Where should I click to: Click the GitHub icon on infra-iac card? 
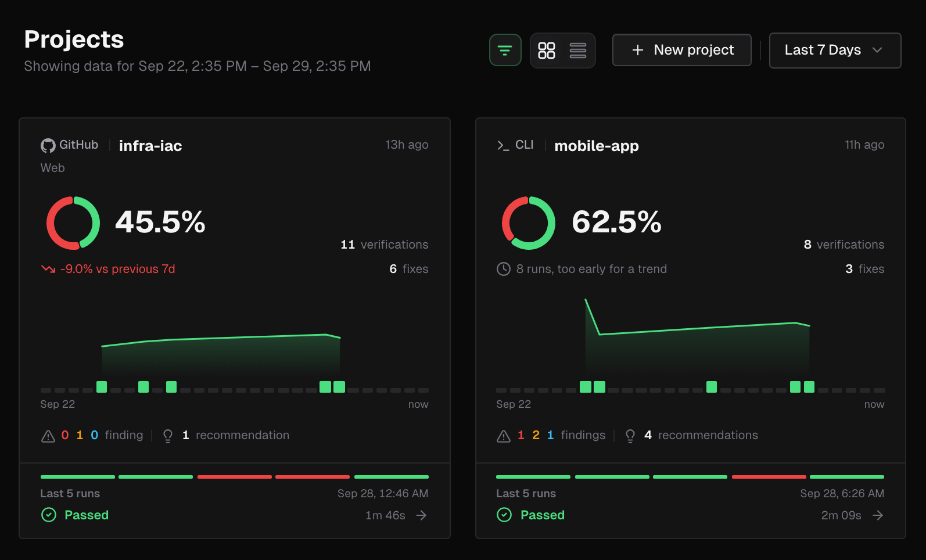coord(48,145)
